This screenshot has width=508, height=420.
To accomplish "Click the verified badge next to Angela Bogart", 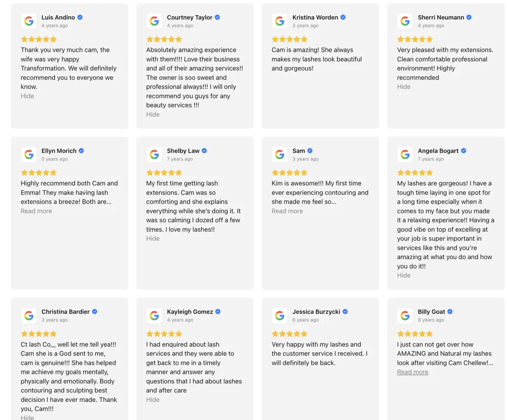I will tap(464, 151).
